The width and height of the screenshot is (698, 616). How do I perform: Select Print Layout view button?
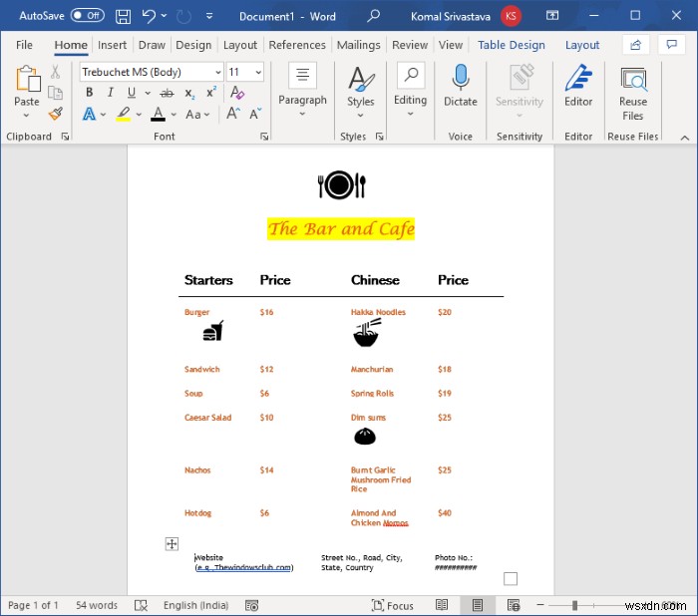coord(478,605)
